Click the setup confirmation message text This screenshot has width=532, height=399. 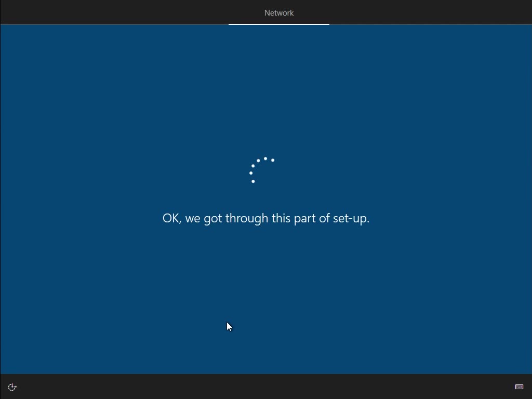266,218
